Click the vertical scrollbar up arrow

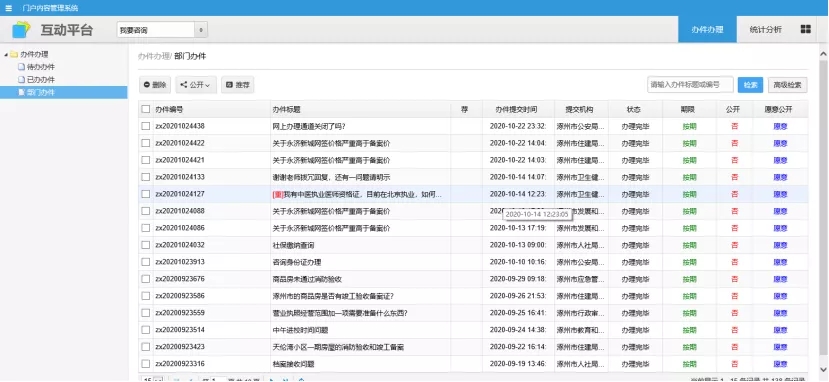point(824,53)
